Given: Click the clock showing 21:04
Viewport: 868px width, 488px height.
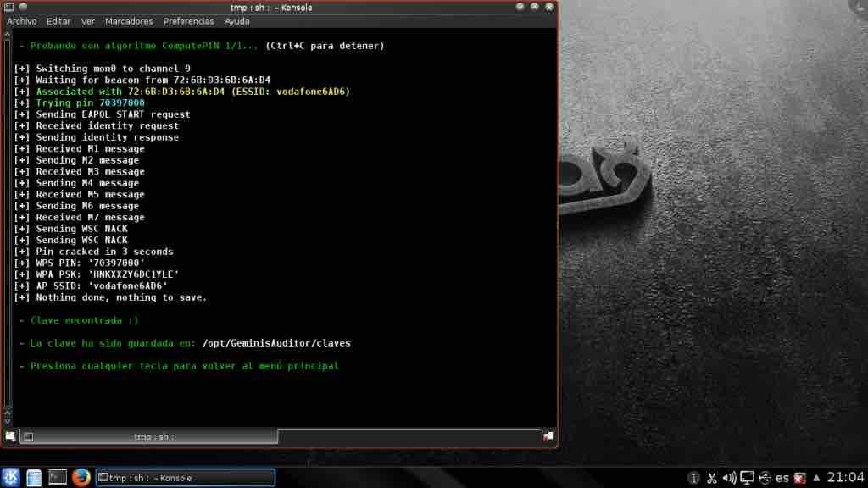Looking at the screenshot, I should 844,478.
